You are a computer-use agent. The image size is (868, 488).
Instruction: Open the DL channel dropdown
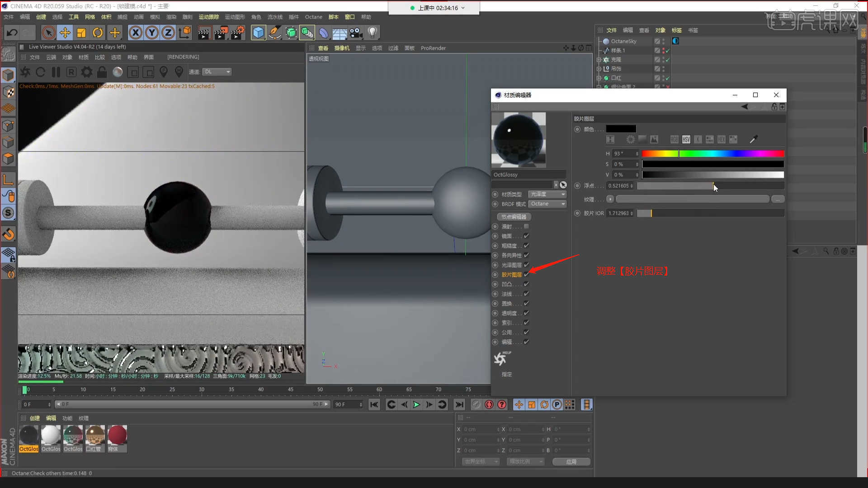click(x=217, y=72)
